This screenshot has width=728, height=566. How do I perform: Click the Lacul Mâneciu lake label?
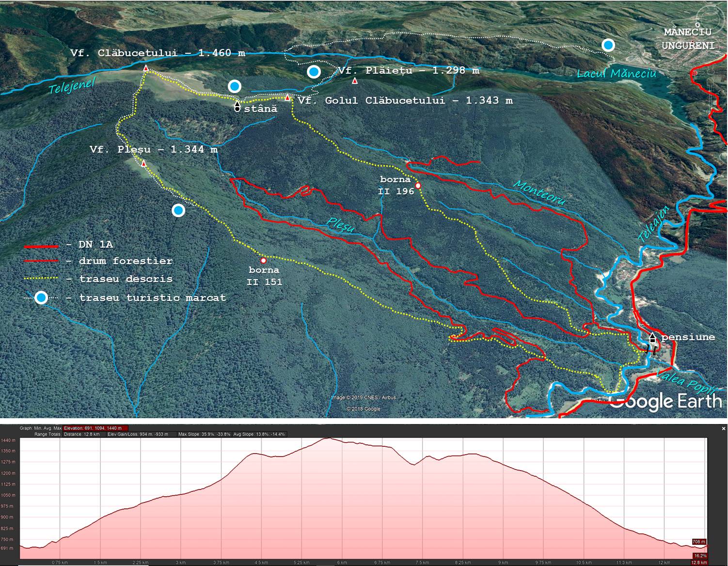(616, 74)
